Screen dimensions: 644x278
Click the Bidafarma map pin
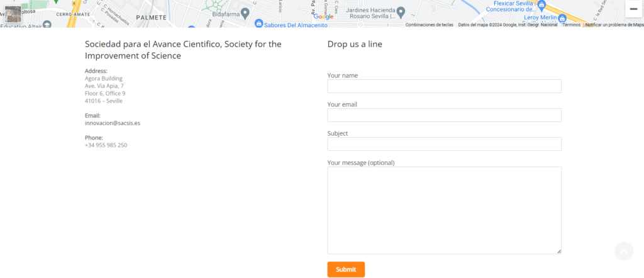pos(245,12)
